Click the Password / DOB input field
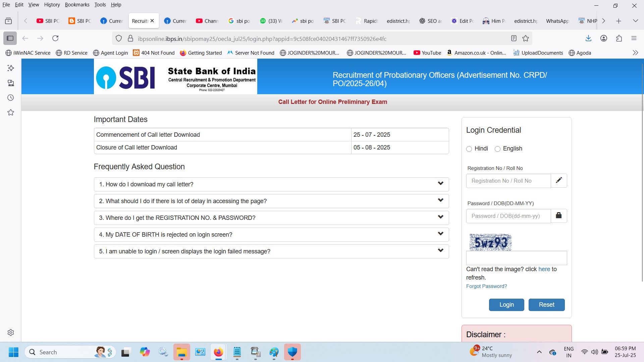Screen dimensions: 644x362 click(508, 216)
